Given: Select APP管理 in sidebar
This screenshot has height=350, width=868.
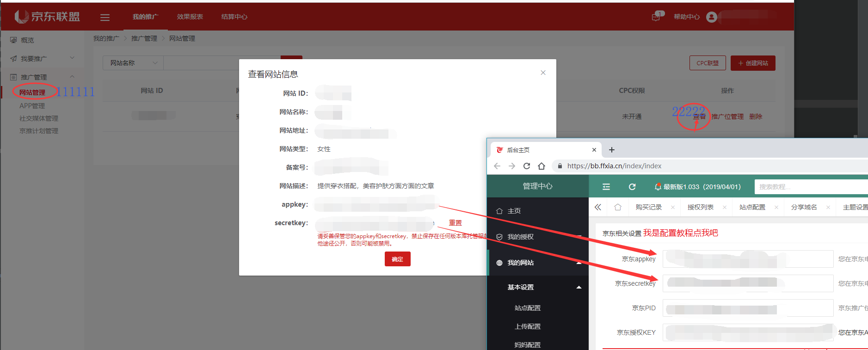Looking at the screenshot, I should point(32,105).
